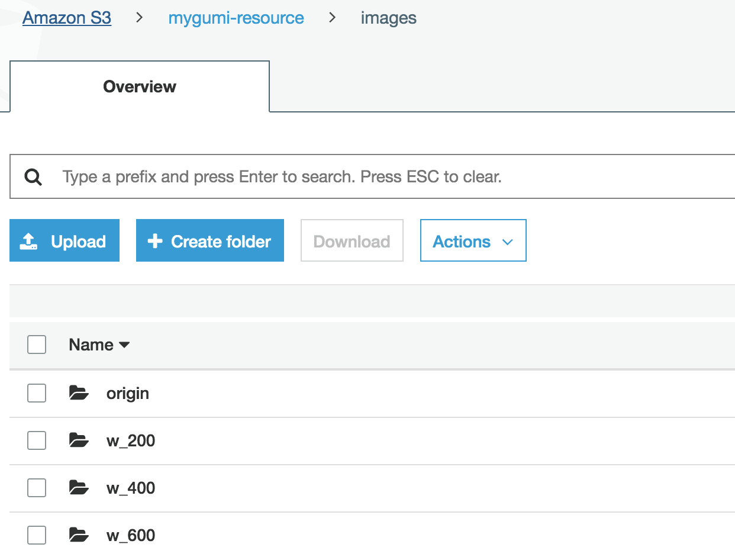
Task: Open the Amazon S3 breadcrumb link
Action: click(x=67, y=18)
